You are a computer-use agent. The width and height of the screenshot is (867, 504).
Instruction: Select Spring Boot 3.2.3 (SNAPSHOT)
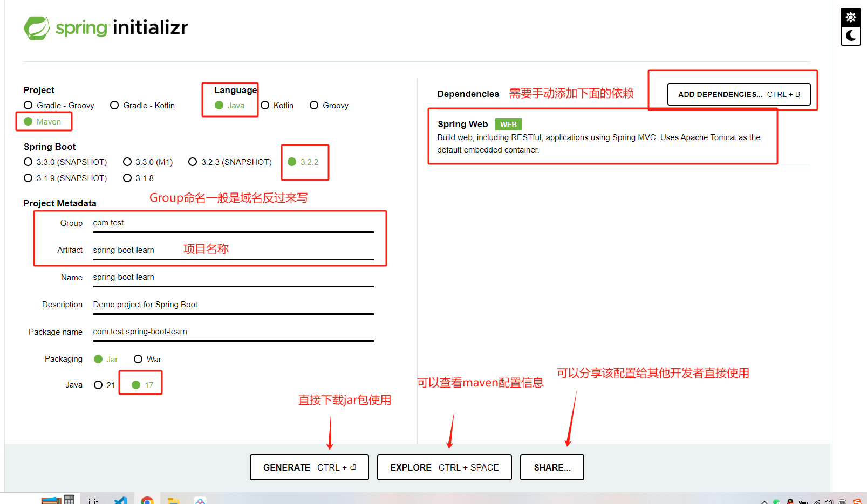click(x=230, y=162)
